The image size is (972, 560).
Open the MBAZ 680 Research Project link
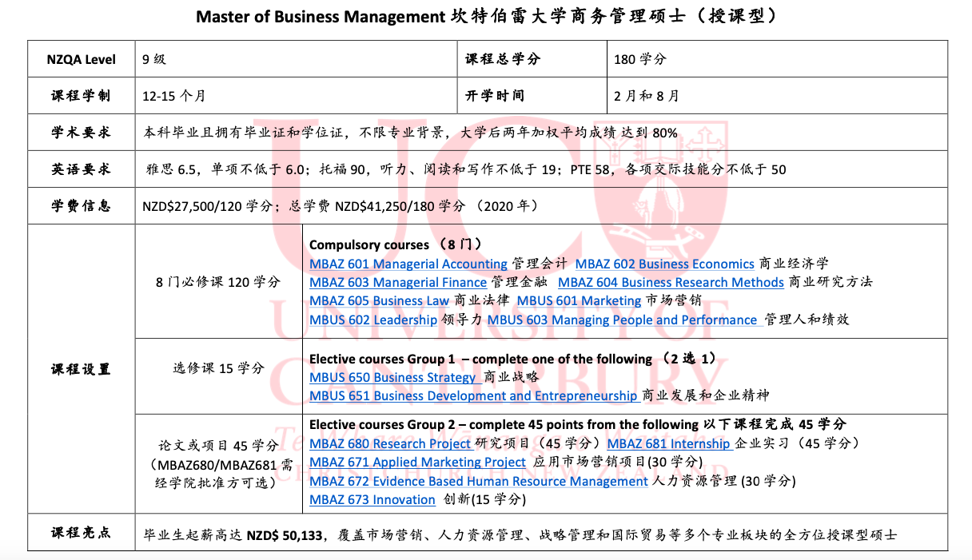[x=391, y=443]
